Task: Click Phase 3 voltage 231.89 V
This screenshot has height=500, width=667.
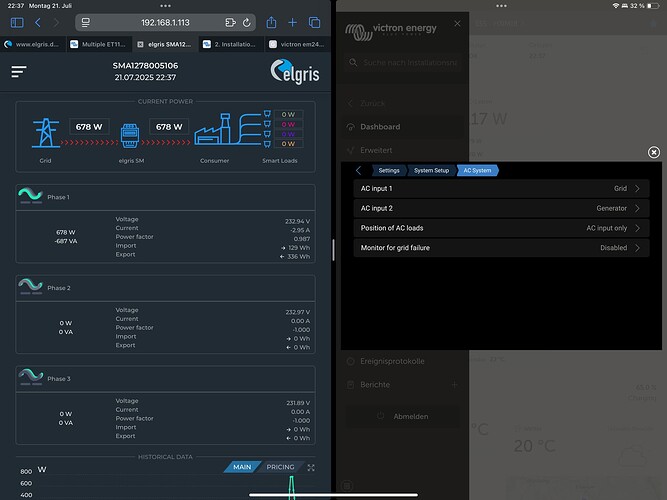Action: [298, 403]
